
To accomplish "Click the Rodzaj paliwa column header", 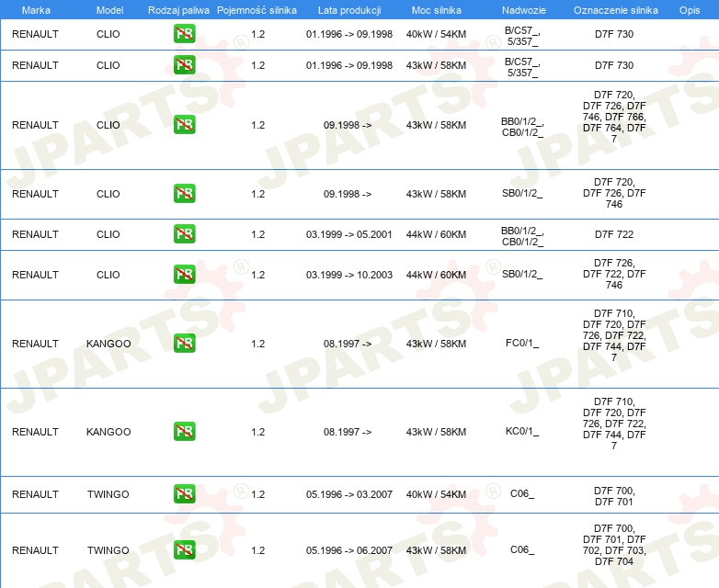I will click(178, 10).
